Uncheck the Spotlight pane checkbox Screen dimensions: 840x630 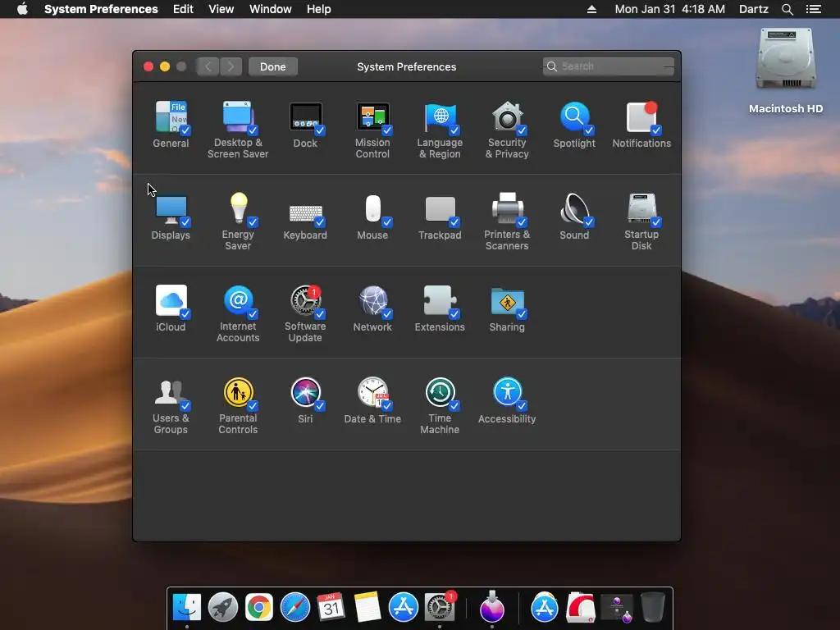(589, 130)
